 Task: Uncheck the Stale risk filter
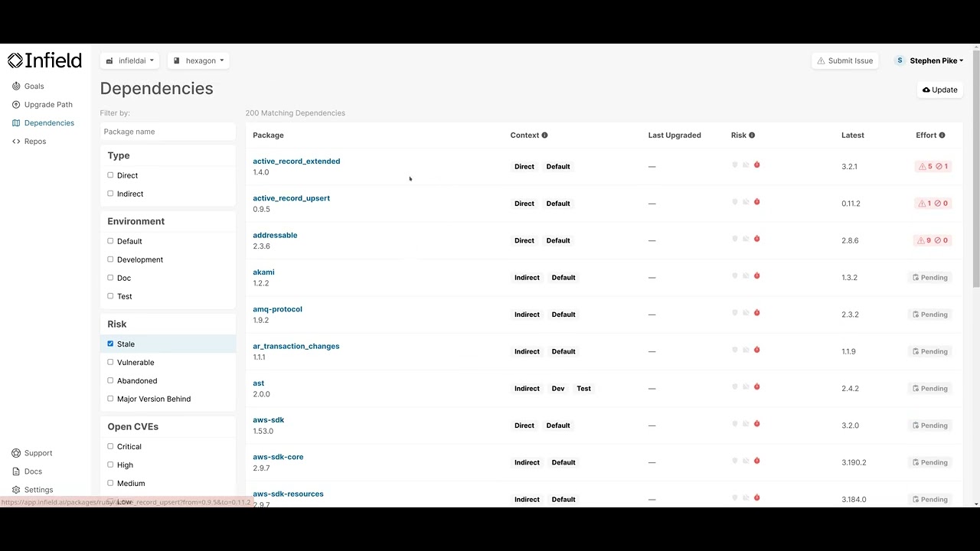(x=110, y=344)
